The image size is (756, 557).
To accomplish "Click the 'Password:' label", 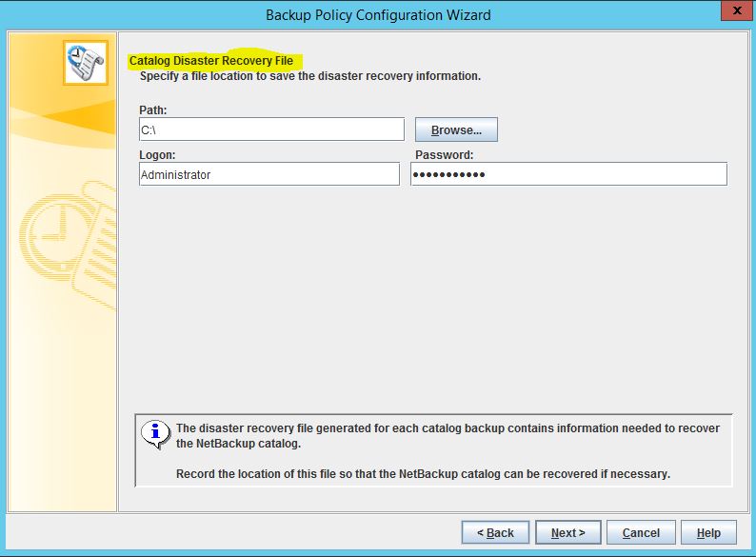I will (x=444, y=155).
